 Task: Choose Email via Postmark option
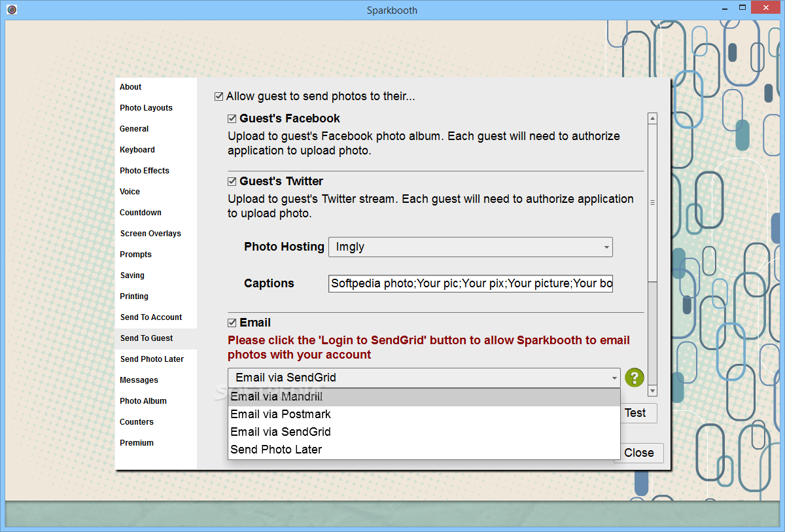tap(424, 414)
